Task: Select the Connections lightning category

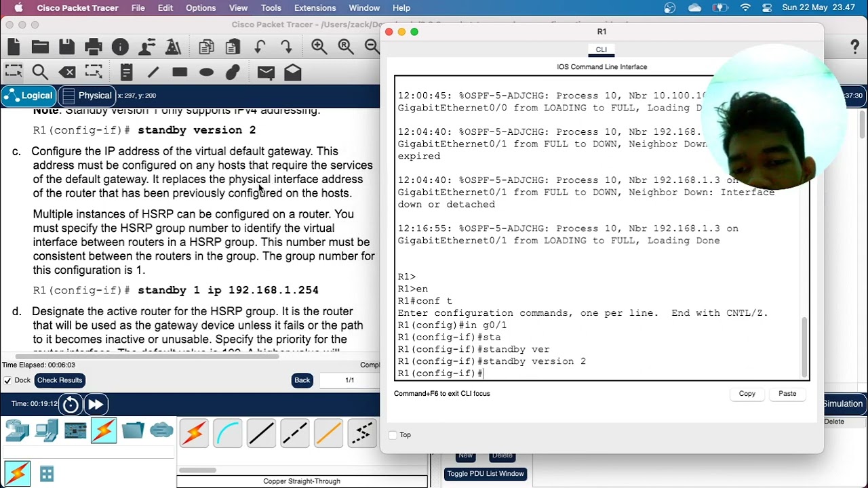Action: [x=104, y=430]
